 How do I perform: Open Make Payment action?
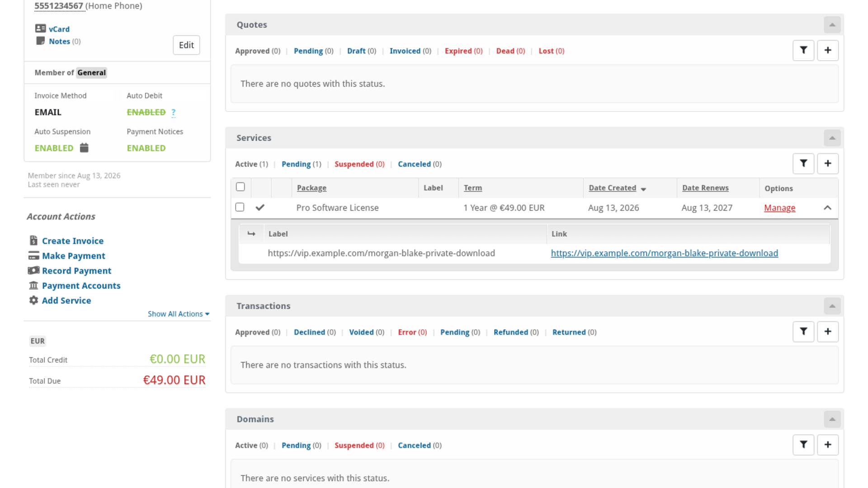point(74,256)
